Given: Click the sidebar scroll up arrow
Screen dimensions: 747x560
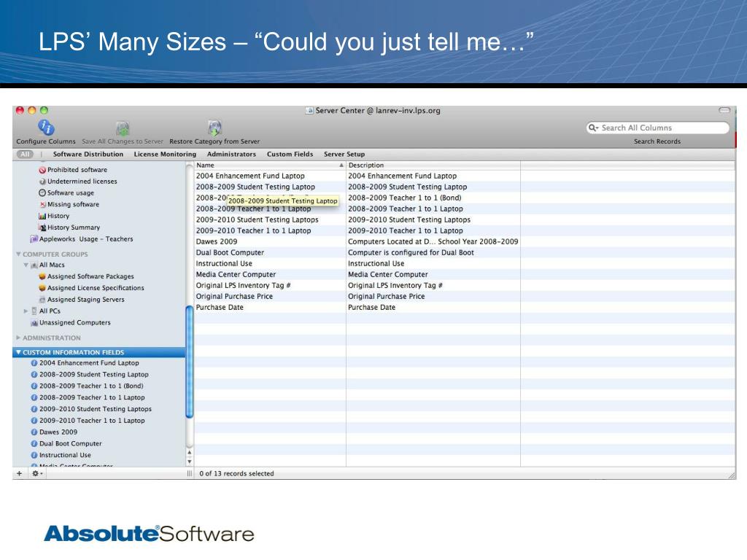Looking at the screenshot, I should 190,452.
